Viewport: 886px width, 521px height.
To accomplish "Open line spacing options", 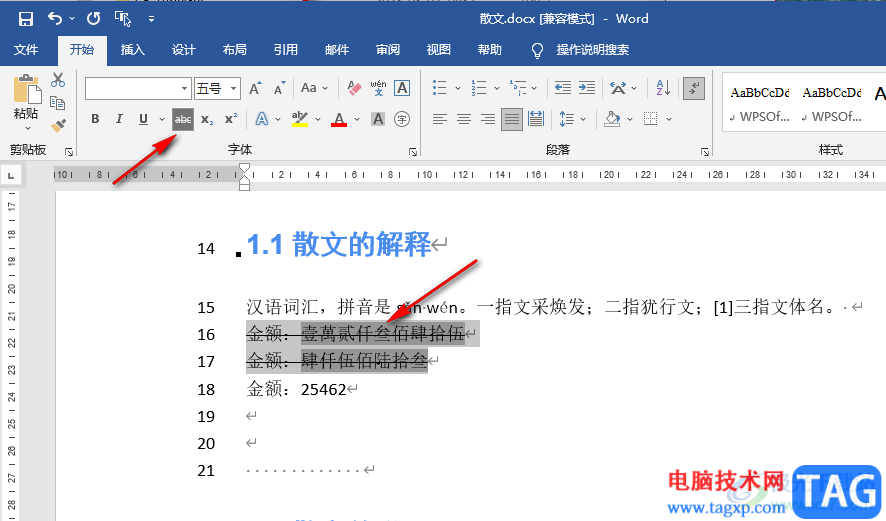I will [566, 119].
